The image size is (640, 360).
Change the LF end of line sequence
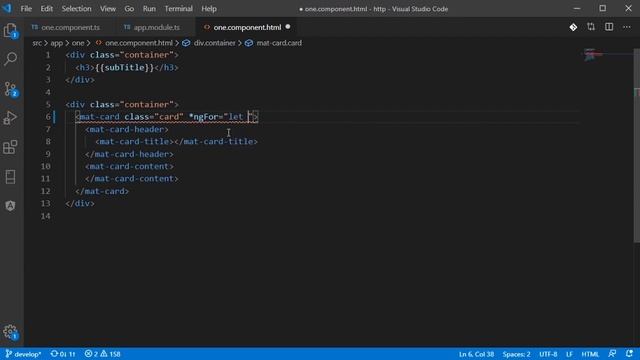(569, 354)
